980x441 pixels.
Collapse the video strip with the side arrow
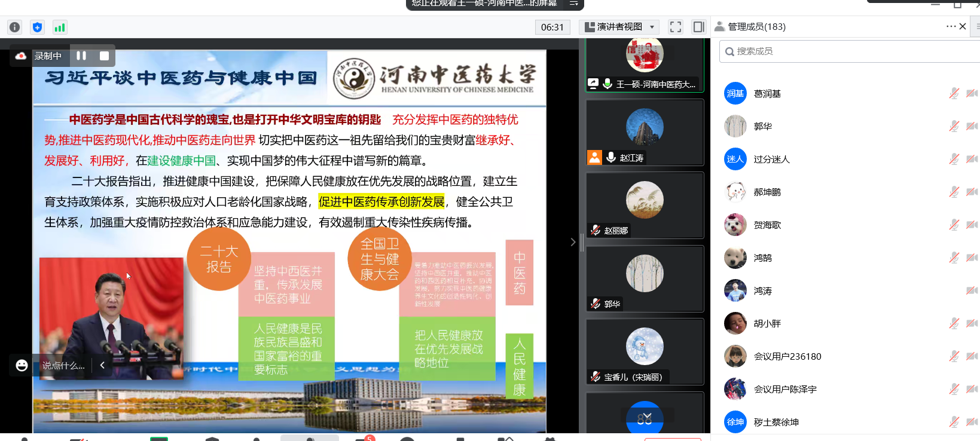[x=573, y=242]
